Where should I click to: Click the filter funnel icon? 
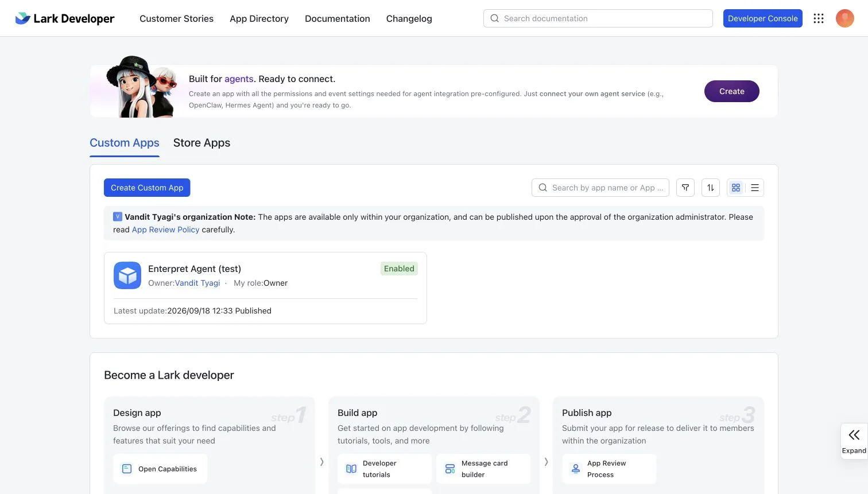point(685,188)
